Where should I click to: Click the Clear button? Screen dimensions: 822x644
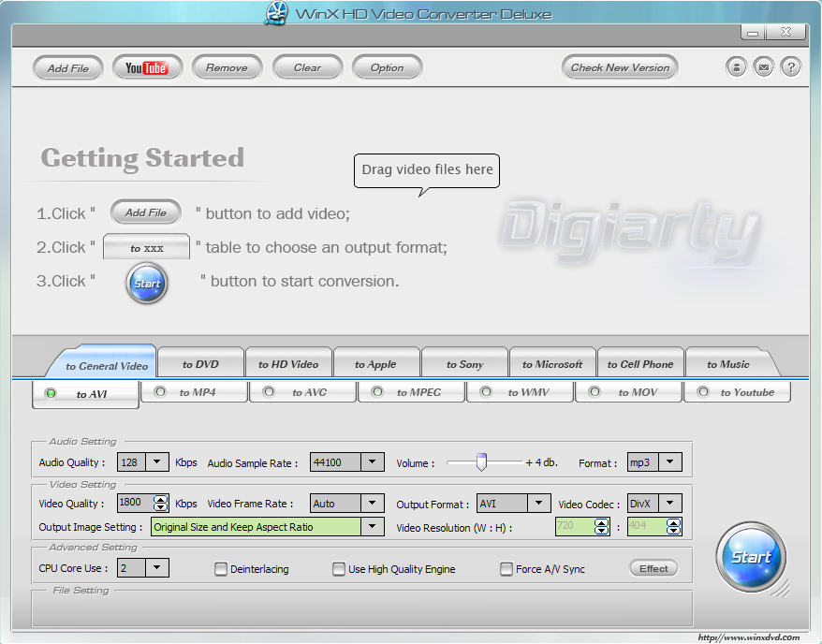click(307, 67)
